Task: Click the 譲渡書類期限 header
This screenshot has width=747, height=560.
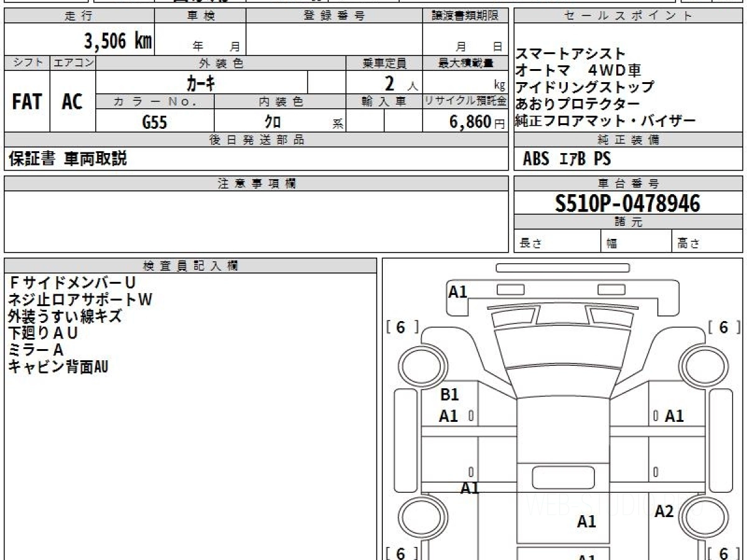Action: (x=466, y=16)
